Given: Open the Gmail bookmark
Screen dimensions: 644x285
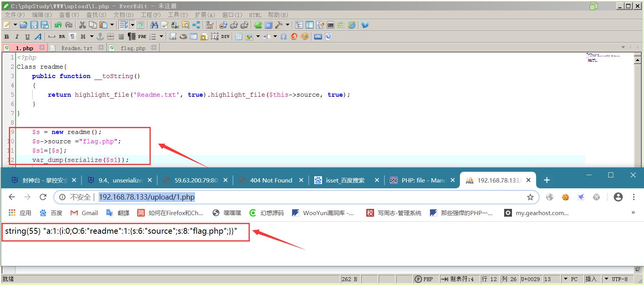Looking at the screenshot, I should (x=84, y=213).
